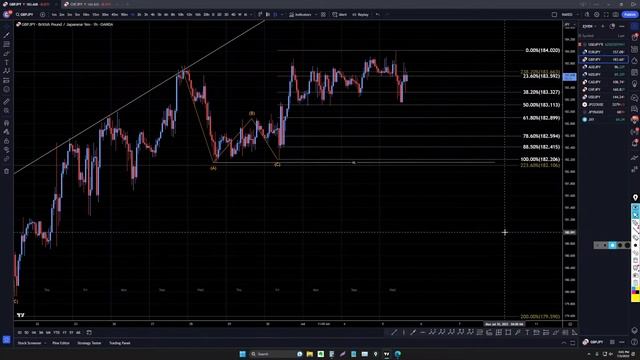Viewport: 640px width, 360px height.
Task: Open time axis settings gear icon
Action: [570, 324]
